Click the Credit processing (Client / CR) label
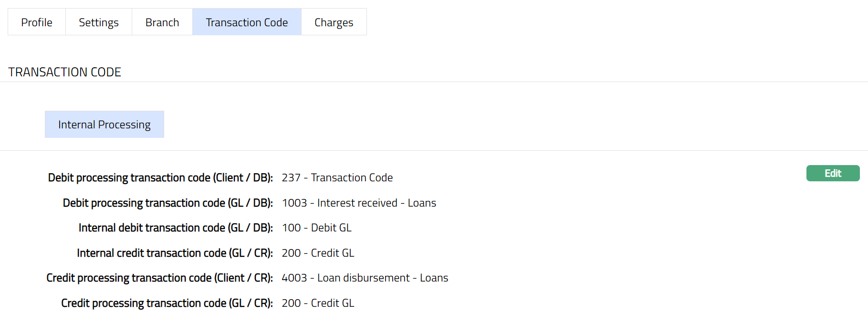The image size is (868, 313). [159, 278]
